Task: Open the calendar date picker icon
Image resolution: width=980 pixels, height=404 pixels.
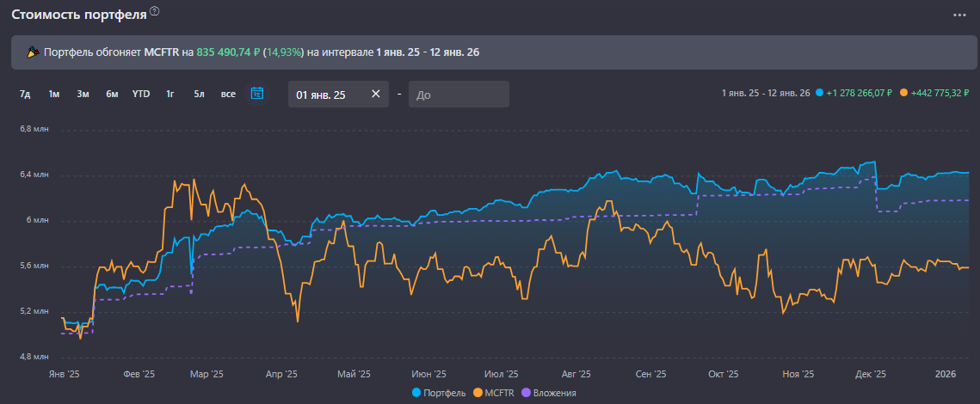Action: tap(256, 94)
